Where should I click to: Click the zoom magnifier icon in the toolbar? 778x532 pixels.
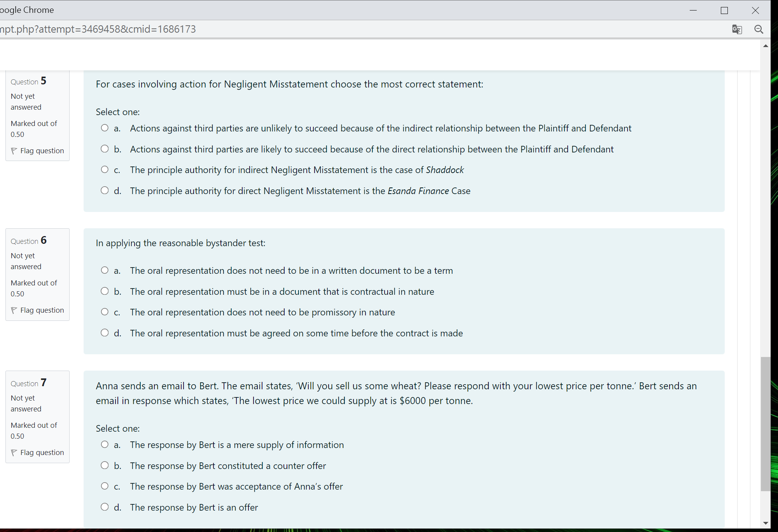coord(759,29)
